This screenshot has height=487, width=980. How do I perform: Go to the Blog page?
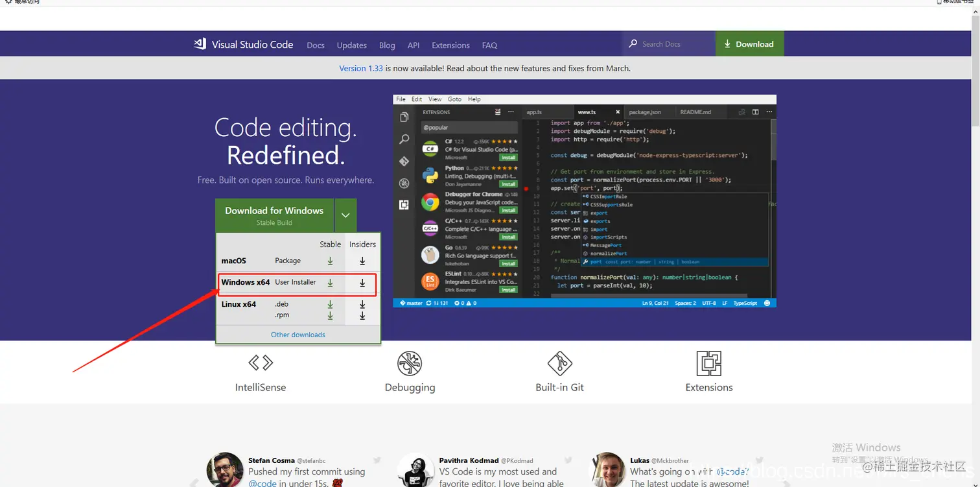coord(387,45)
